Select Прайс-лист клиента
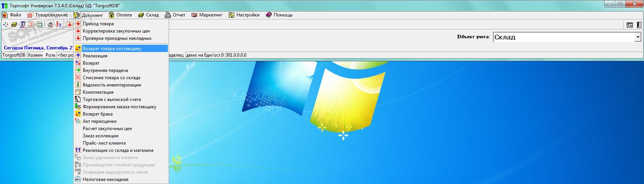Screen dimensions: 644x184 pyautogui.click(x=121, y=143)
